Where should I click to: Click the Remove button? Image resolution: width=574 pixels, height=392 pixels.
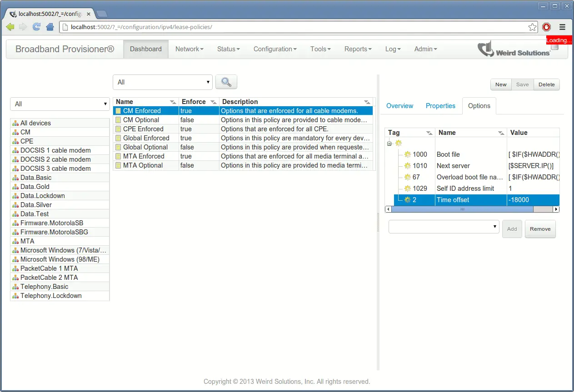(x=540, y=229)
